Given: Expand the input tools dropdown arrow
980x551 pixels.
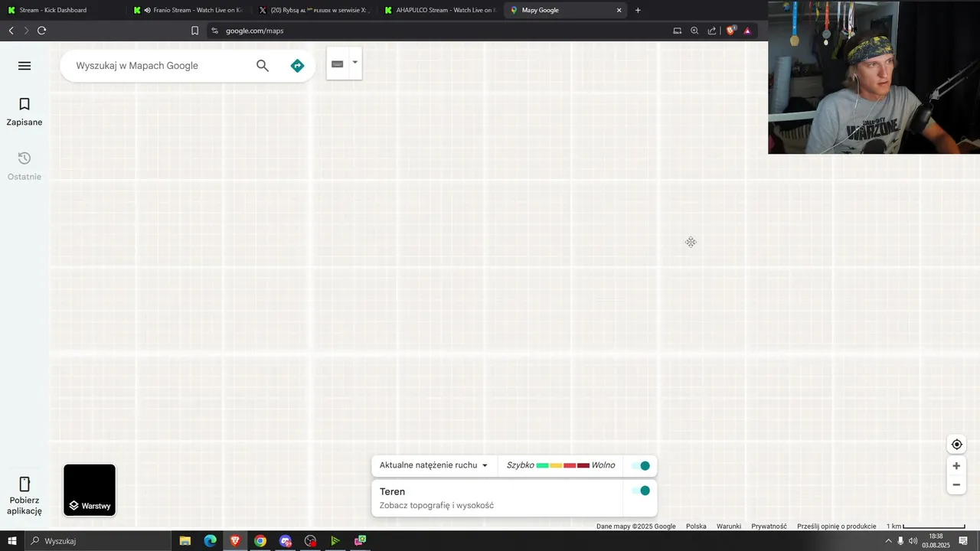Looking at the screenshot, I should [354, 63].
